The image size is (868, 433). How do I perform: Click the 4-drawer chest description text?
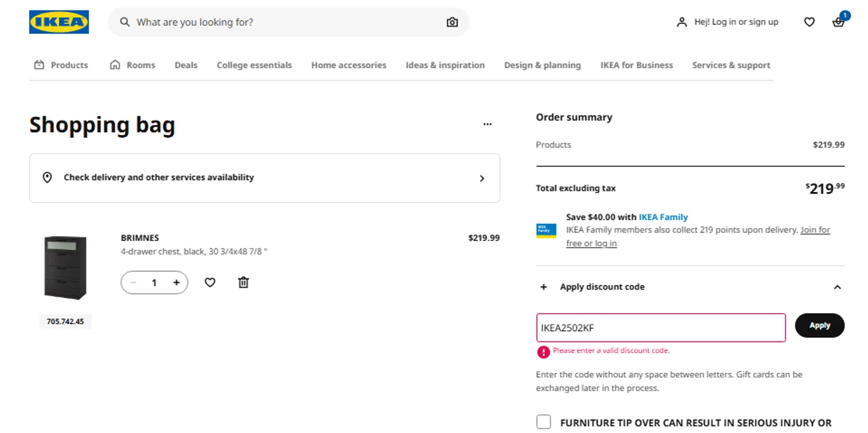(194, 252)
